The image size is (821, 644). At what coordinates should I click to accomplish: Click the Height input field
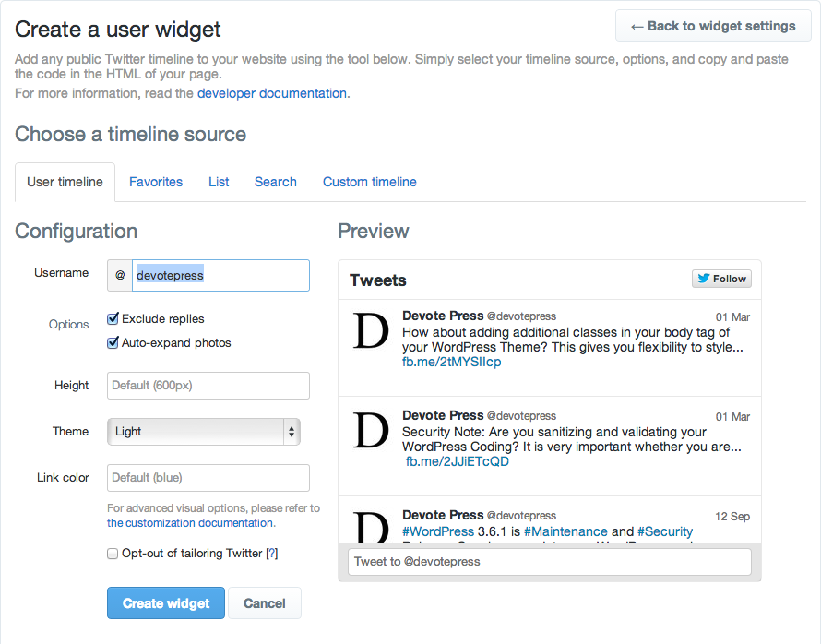click(208, 386)
